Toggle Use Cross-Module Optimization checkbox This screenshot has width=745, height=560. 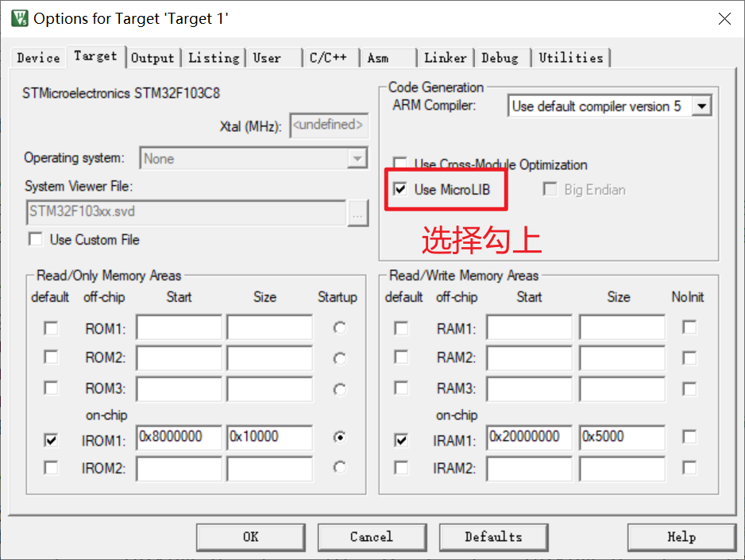(400, 163)
